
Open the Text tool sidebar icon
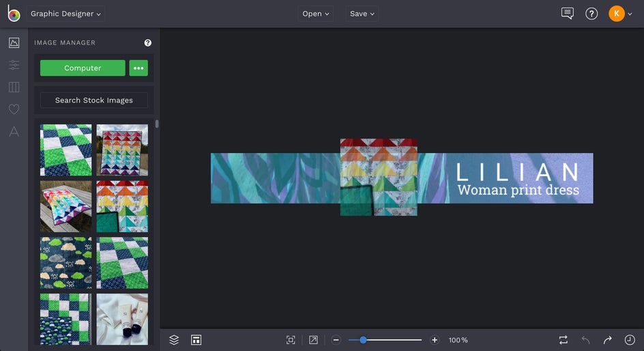click(14, 132)
